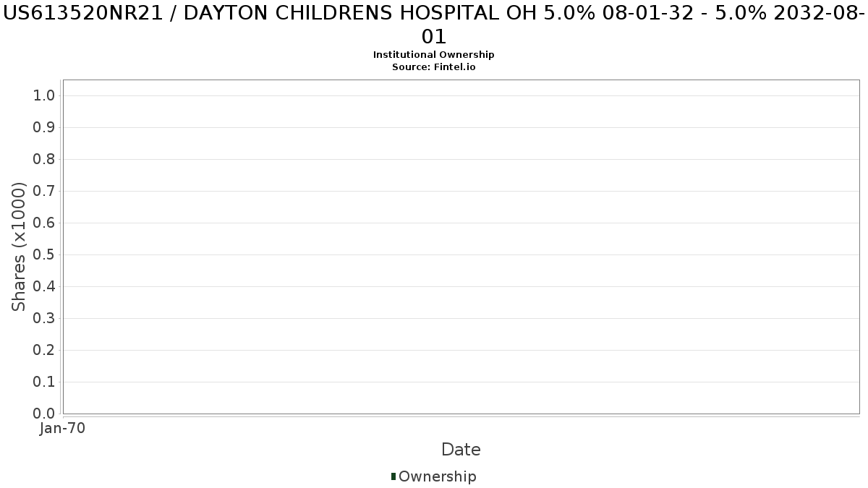Select the Institutional Ownership subtitle

pos(433,55)
